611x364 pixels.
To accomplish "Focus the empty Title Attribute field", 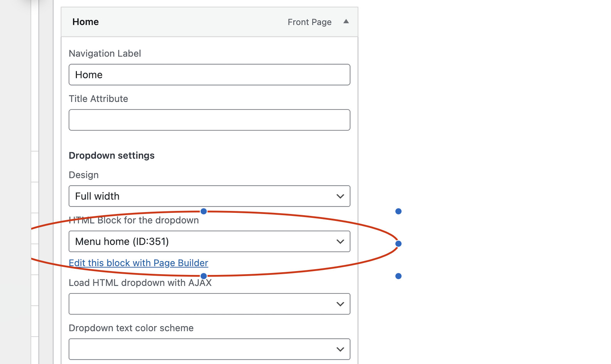I will 209,120.
